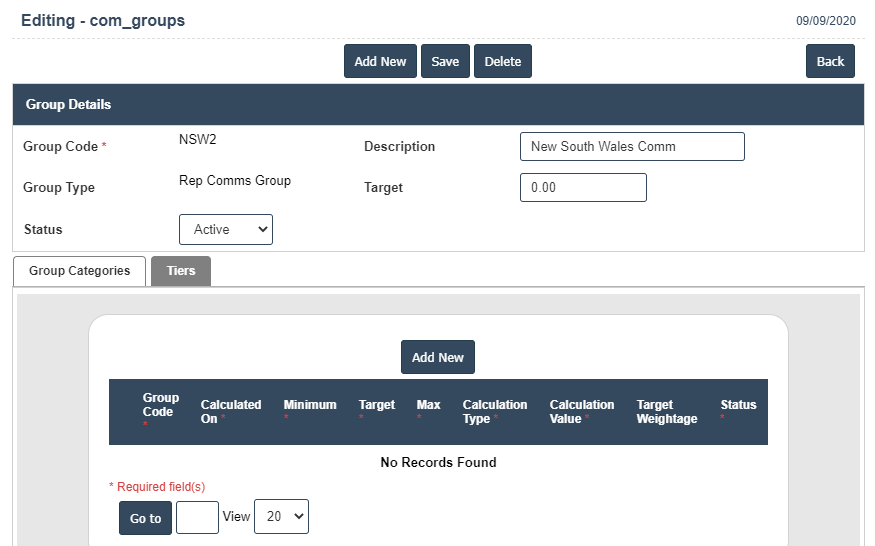Sort by Calculation Type column header
The width and height of the screenshot is (875, 546).
(x=494, y=412)
